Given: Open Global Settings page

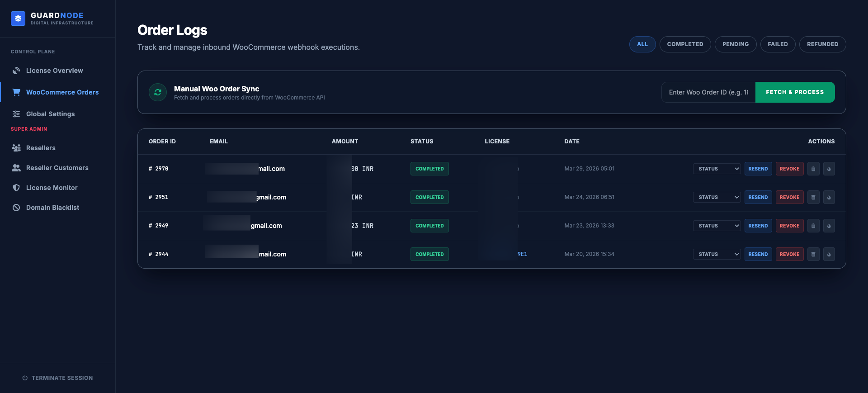Looking at the screenshot, I should (51, 114).
